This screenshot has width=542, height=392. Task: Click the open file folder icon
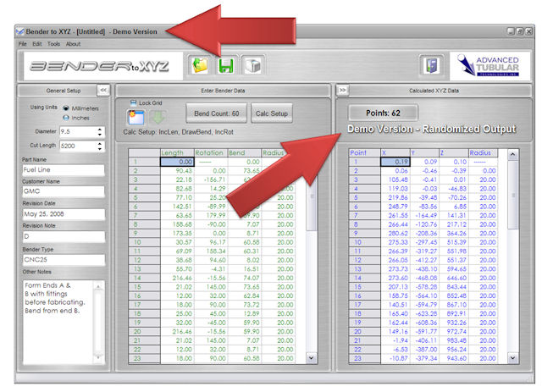click(201, 65)
